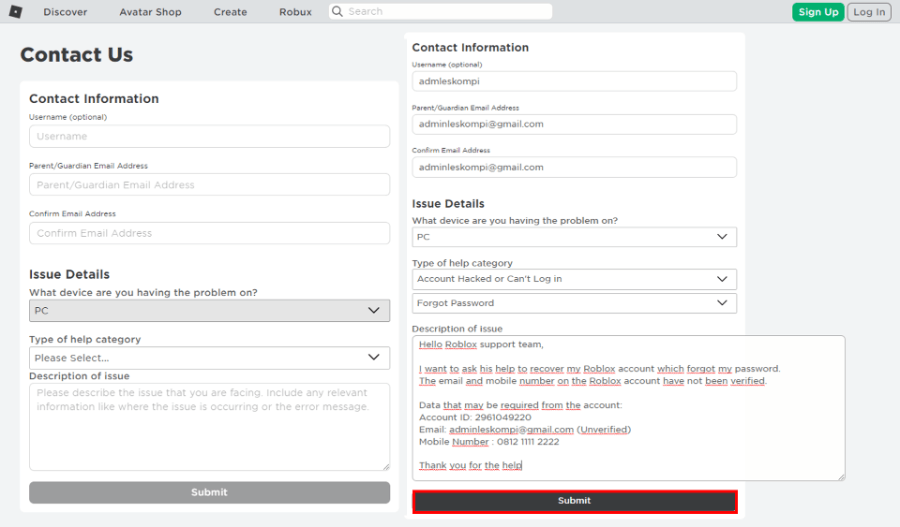
Task: Click the right form's 'Issue Details' heading
Action: [448, 204]
